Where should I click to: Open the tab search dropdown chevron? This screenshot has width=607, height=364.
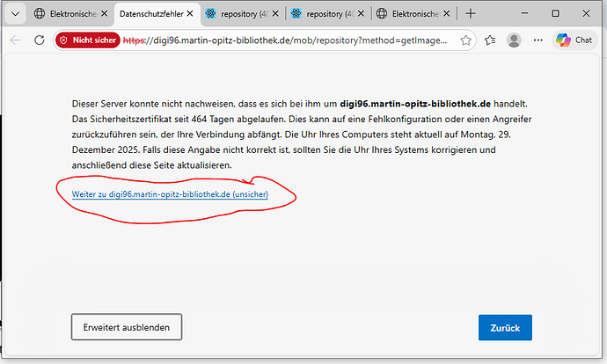(x=15, y=14)
